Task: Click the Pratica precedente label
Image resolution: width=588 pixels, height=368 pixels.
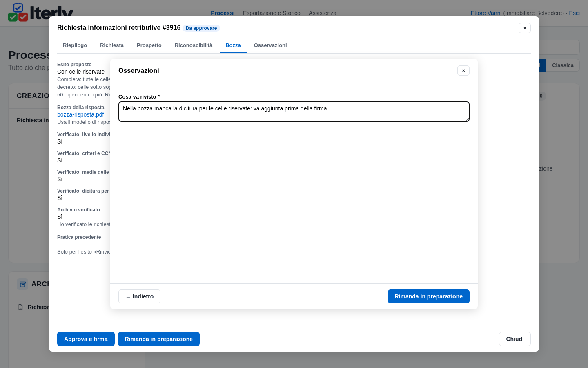Action: (x=79, y=237)
